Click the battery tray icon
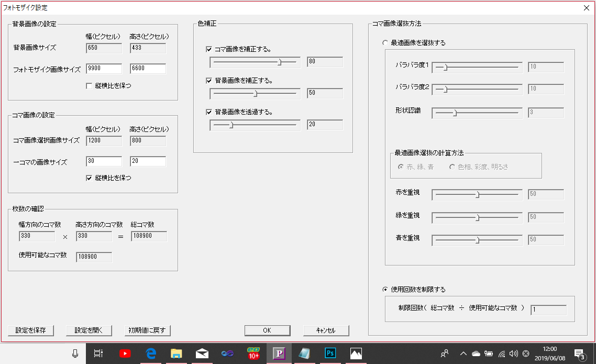596x364 pixels. pyautogui.click(x=489, y=354)
